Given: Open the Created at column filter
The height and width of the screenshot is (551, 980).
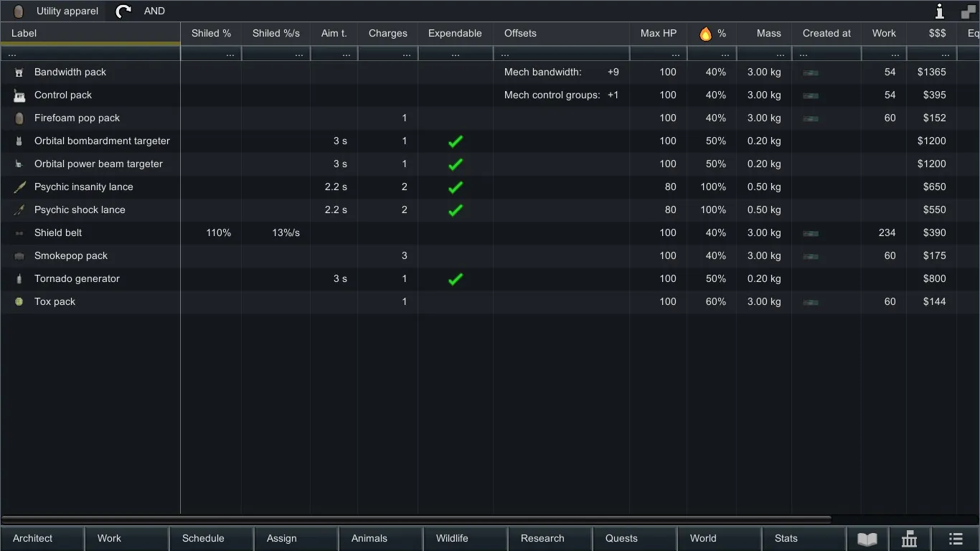Looking at the screenshot, I should coord(826,54).
